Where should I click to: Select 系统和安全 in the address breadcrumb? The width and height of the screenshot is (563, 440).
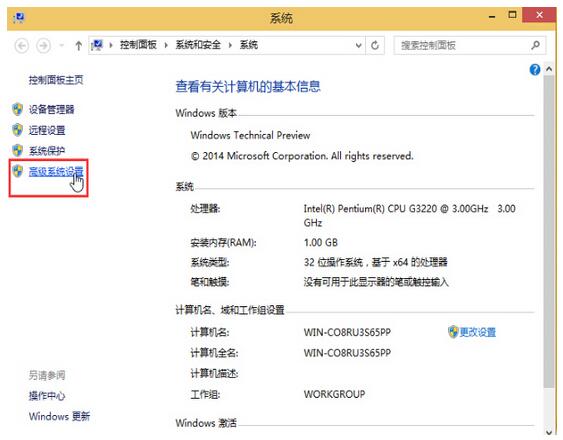[x=198, y=45]
